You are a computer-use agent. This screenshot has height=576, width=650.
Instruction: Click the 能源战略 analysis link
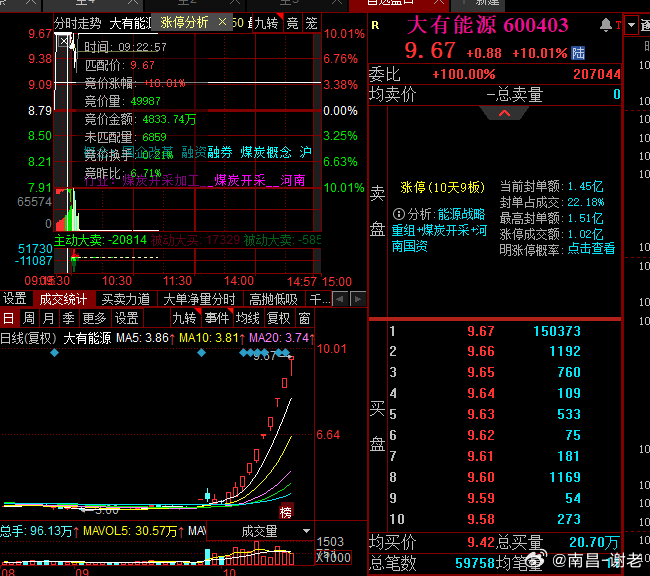coord(461,214)
